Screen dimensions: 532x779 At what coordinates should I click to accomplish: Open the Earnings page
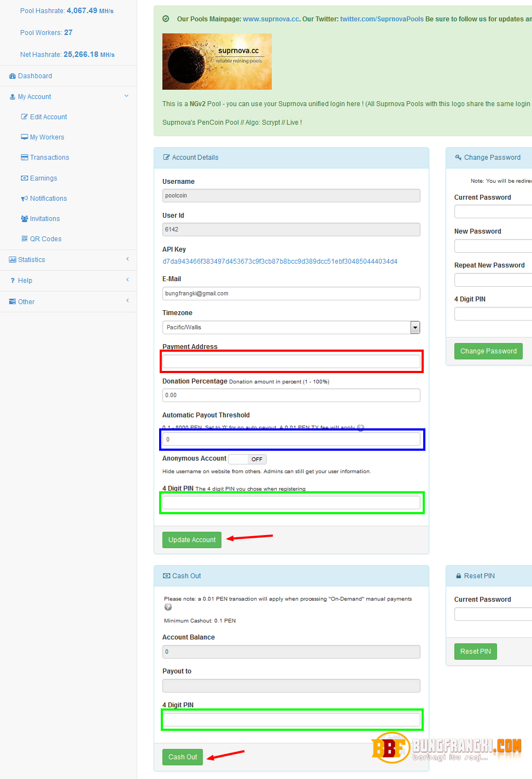(44, 178)
